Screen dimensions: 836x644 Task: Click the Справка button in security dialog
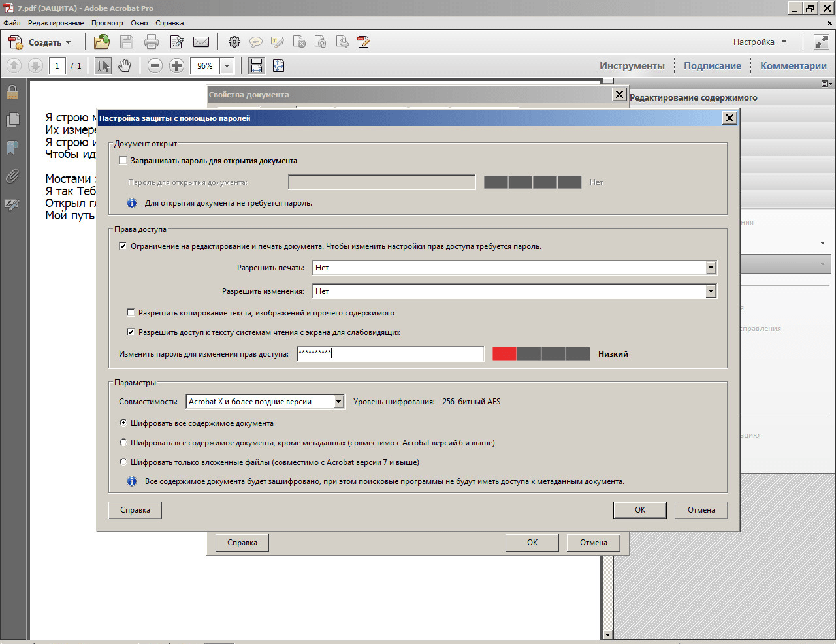pos(135,510)
